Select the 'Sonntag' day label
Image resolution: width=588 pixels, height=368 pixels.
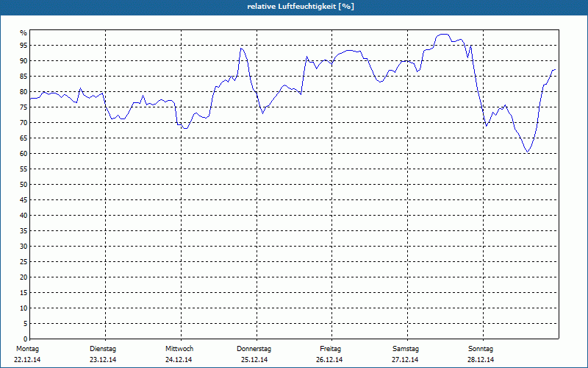(481, 349)
